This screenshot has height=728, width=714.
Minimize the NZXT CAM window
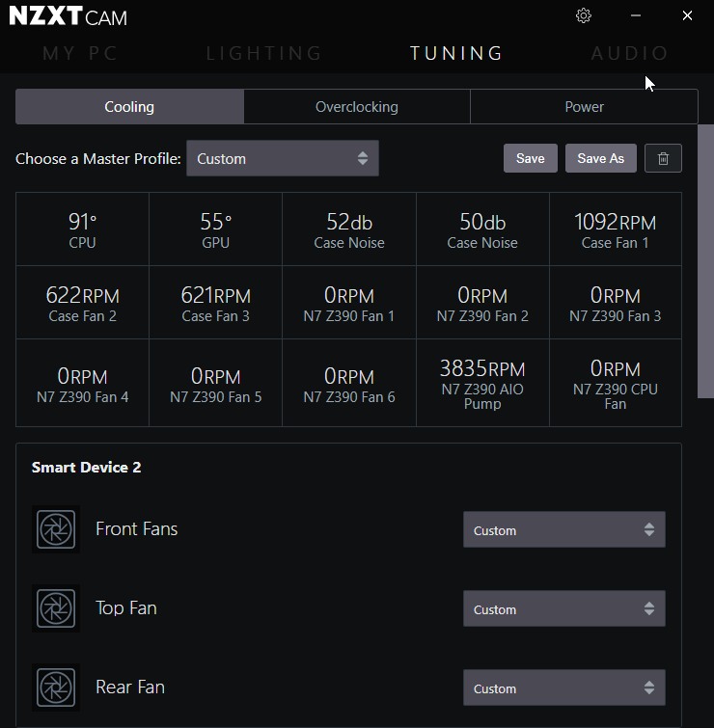(x=636, y=15)
